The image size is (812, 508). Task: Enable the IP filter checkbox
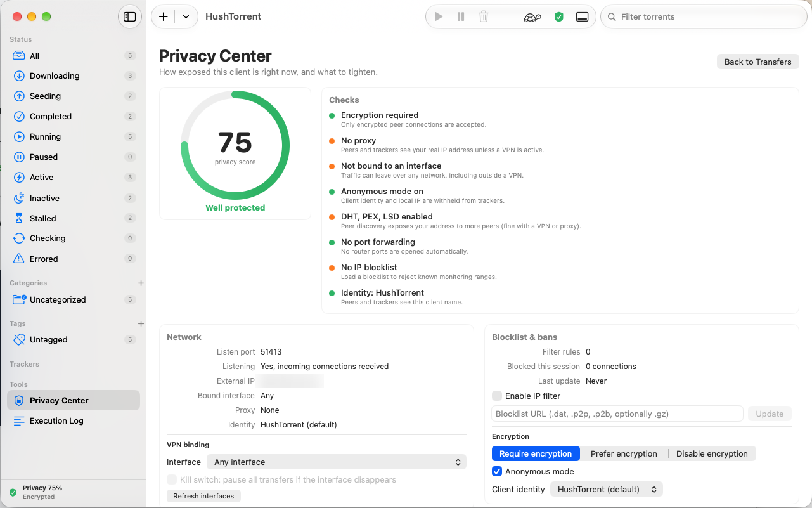(x=497, y=396)
